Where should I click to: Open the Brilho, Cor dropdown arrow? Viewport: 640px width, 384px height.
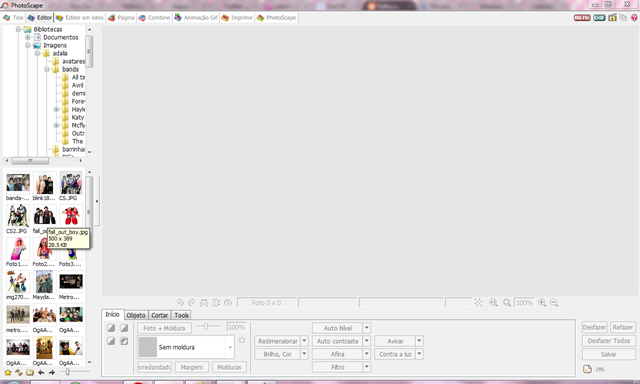click(304, 354)
